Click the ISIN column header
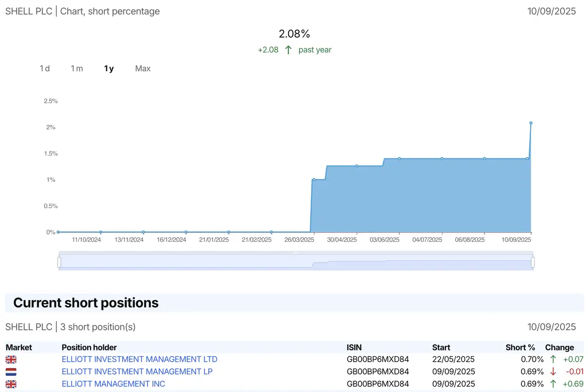The width and height of the screenshot is (588, 392). click(x=355, y=347)
